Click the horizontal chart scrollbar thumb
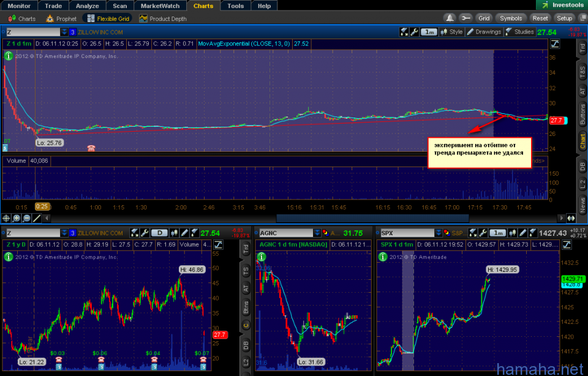The width and height of the screenshot is (588, 376). click(372, 218)
